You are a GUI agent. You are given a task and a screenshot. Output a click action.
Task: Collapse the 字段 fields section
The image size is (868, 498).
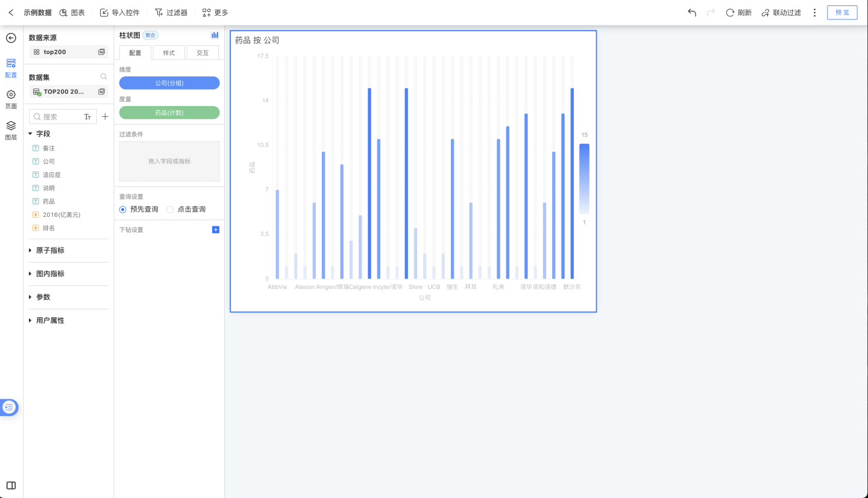point(31,134)
